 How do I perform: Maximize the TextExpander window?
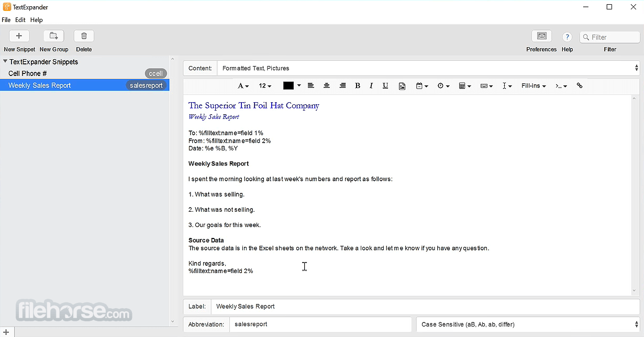pos(609,7)
